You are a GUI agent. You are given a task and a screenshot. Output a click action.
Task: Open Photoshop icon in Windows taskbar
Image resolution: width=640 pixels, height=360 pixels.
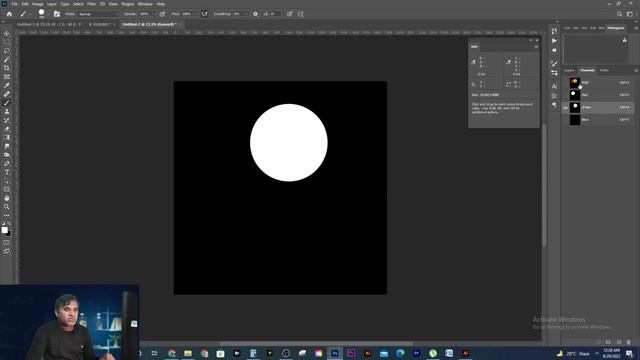click(x=335, y=353)
